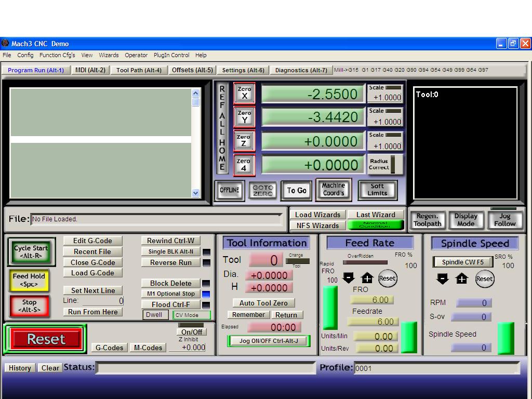Toggle Jog ON/OFF Ctrl-Alt-J
This screenshot has height=399, width=532.
coord(269,341)
